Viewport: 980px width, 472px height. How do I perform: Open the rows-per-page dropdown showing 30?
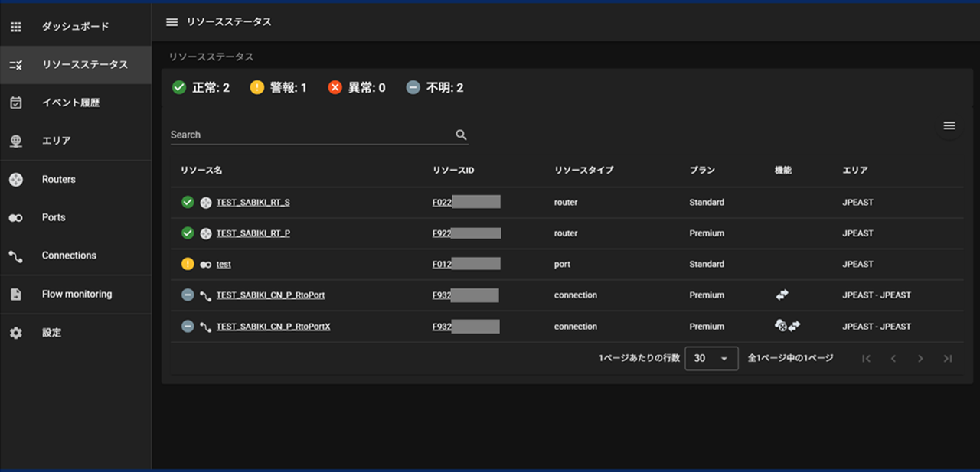[711, 358]
